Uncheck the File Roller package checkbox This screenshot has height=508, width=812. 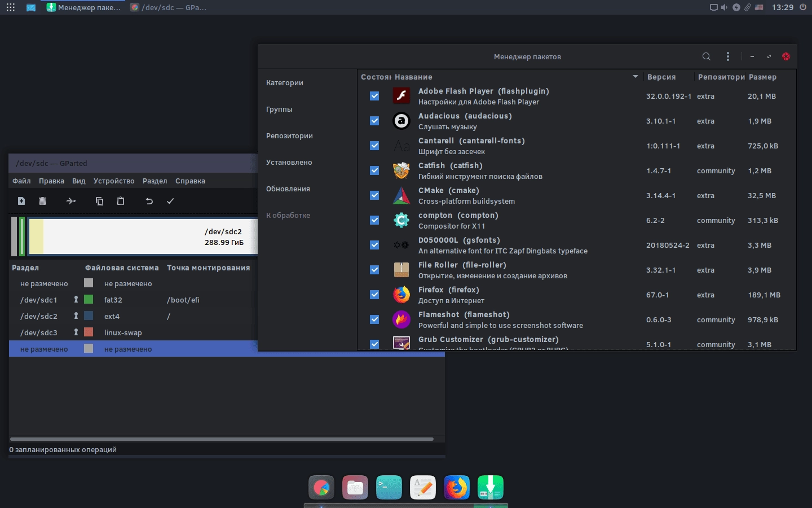point(374,270)
